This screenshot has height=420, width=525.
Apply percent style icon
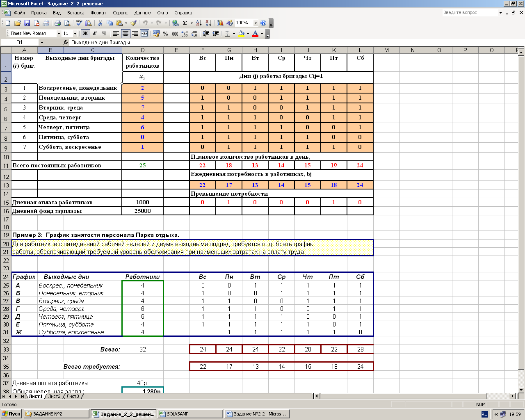[166, 34]
